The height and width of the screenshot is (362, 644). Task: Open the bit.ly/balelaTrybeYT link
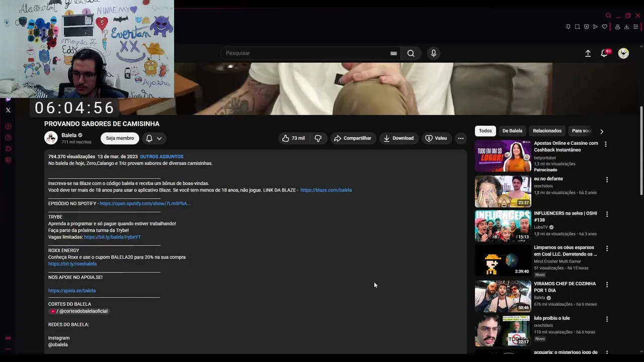(x=112, y=237)
